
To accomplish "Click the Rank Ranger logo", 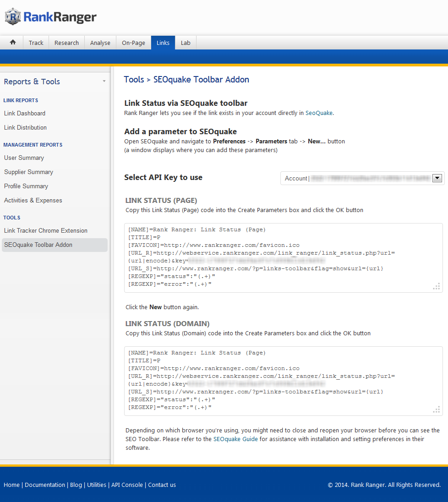I will pos(51,17).
